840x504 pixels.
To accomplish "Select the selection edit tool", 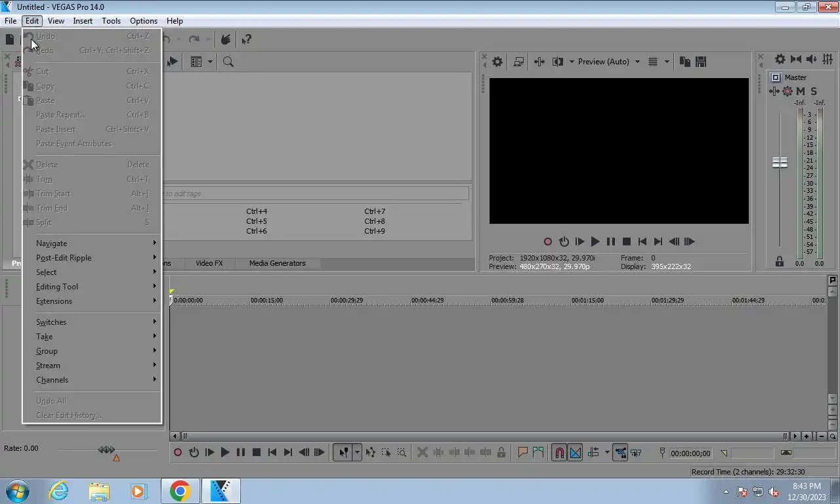I will [x=386, y=452].
